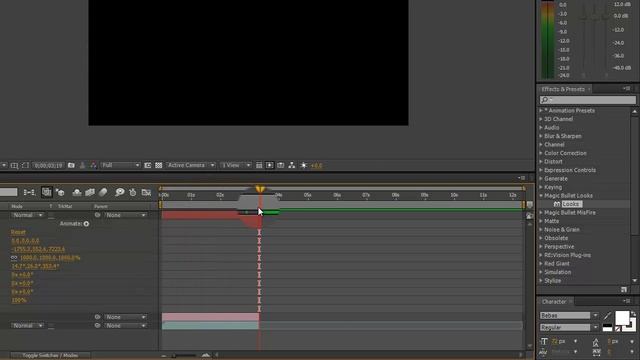The image size is (640, 360).
Task: Select the Expression Controls category
Action: pyautogui.click(x=570, y=170)
